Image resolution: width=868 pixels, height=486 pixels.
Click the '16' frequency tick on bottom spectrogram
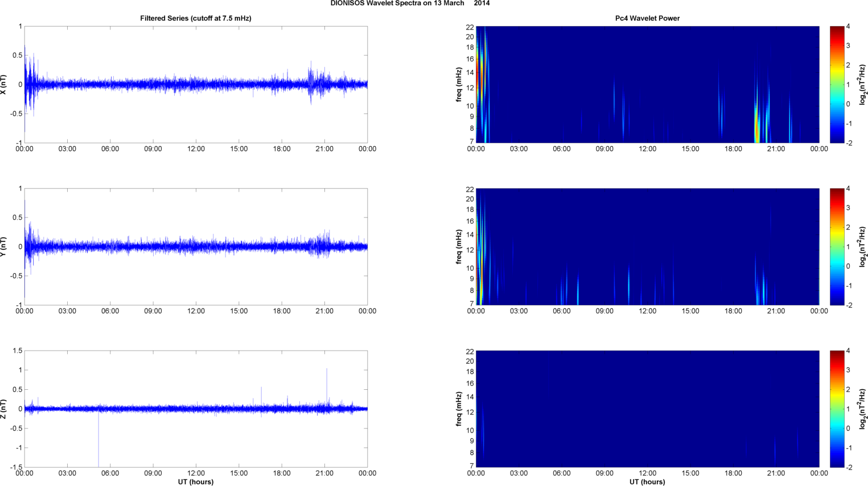click(470, 384)
